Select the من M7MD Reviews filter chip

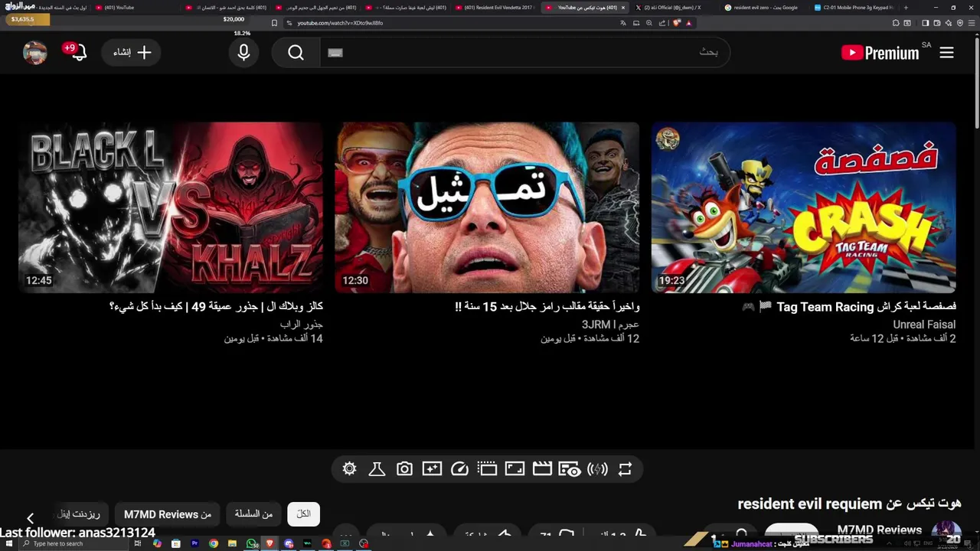(168, 514)
